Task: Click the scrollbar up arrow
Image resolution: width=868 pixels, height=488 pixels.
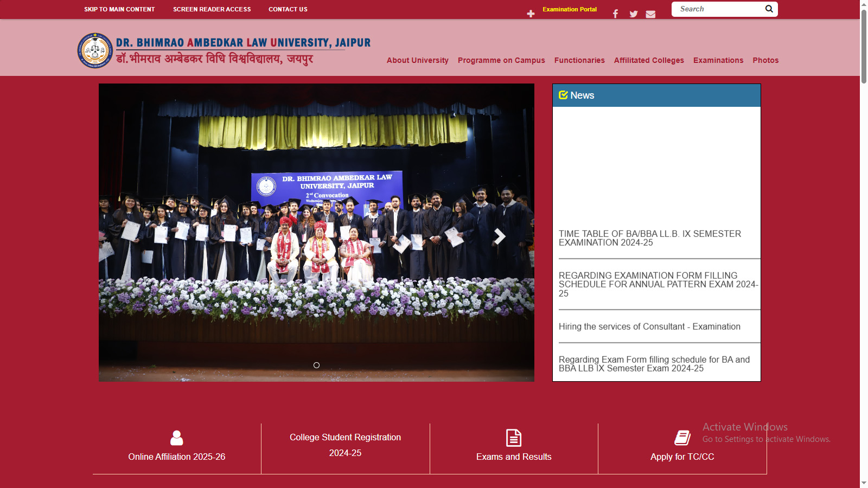Action: [864, 4]
